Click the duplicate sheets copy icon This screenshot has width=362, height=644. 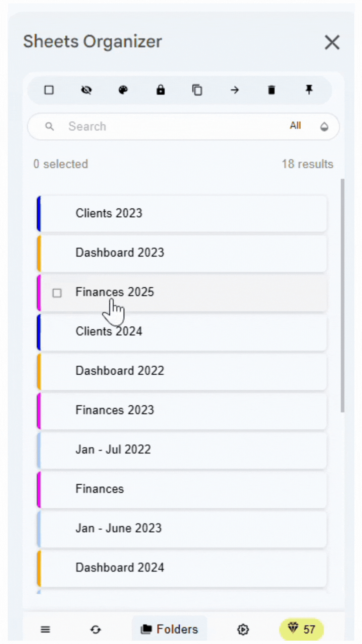pyautogui.click(x=197, y=90)
